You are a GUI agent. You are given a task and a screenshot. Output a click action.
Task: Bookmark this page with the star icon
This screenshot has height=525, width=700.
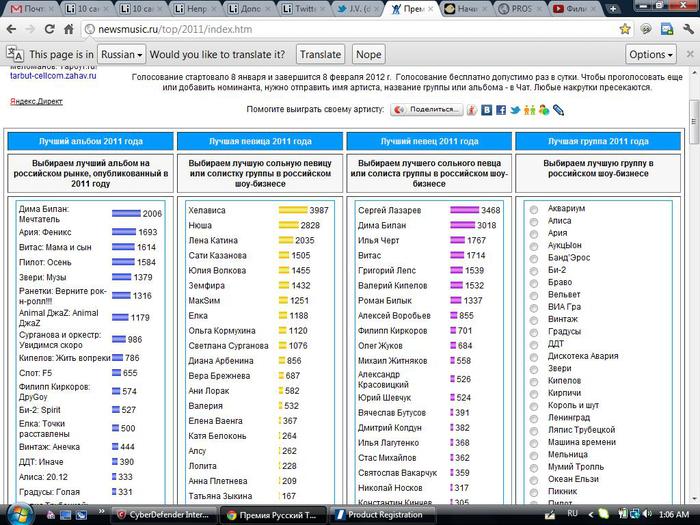[625, 29]
